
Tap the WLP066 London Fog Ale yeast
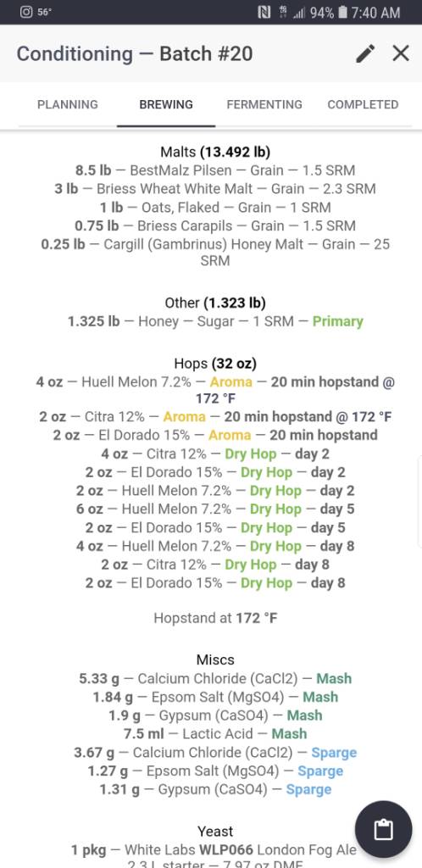tap(214, 849)
